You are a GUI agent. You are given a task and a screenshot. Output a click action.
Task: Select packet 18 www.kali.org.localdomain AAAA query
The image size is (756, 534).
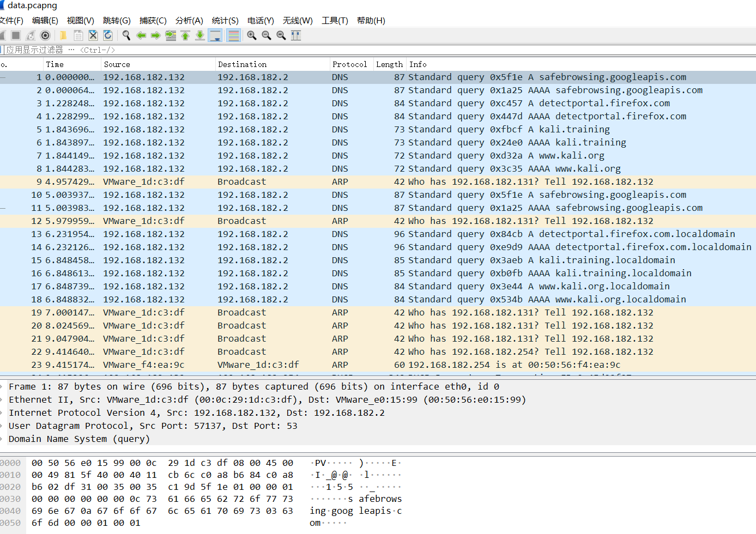click(378, 300)
